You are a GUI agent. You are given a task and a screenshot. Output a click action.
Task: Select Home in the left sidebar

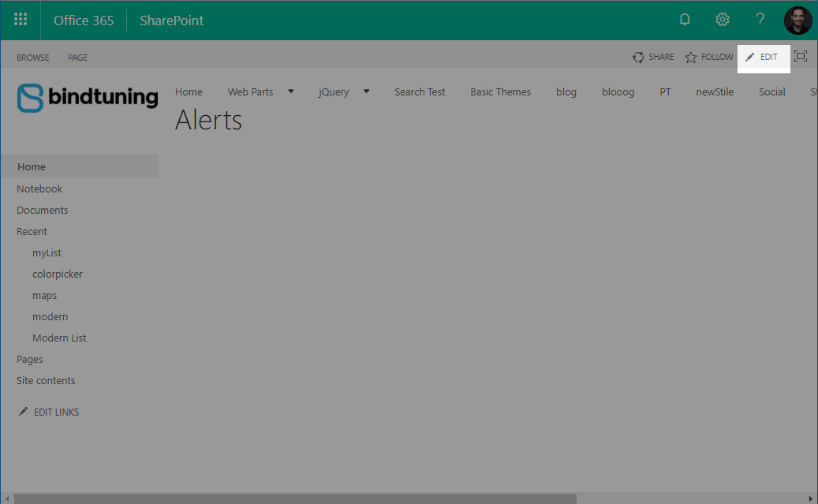80,166
